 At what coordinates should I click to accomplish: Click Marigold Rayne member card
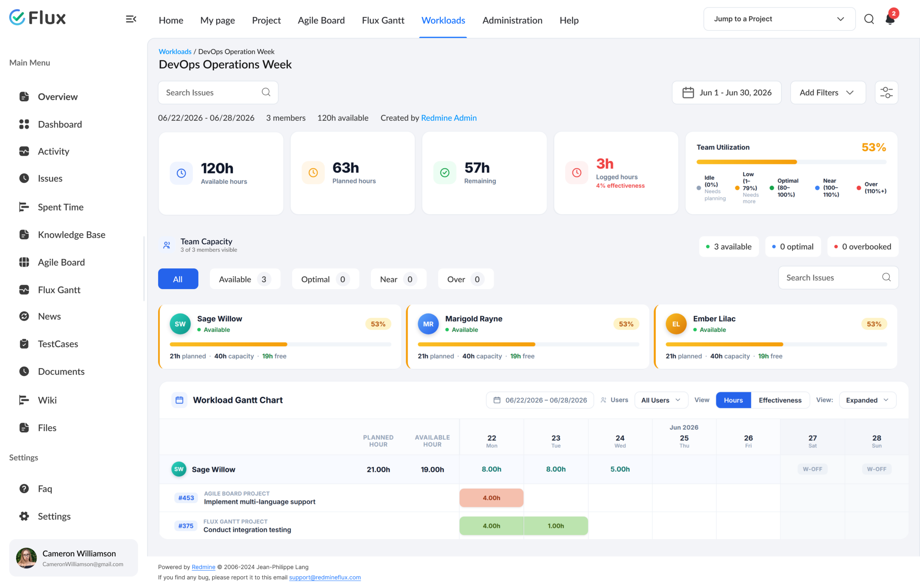click(x=528, y=336)
